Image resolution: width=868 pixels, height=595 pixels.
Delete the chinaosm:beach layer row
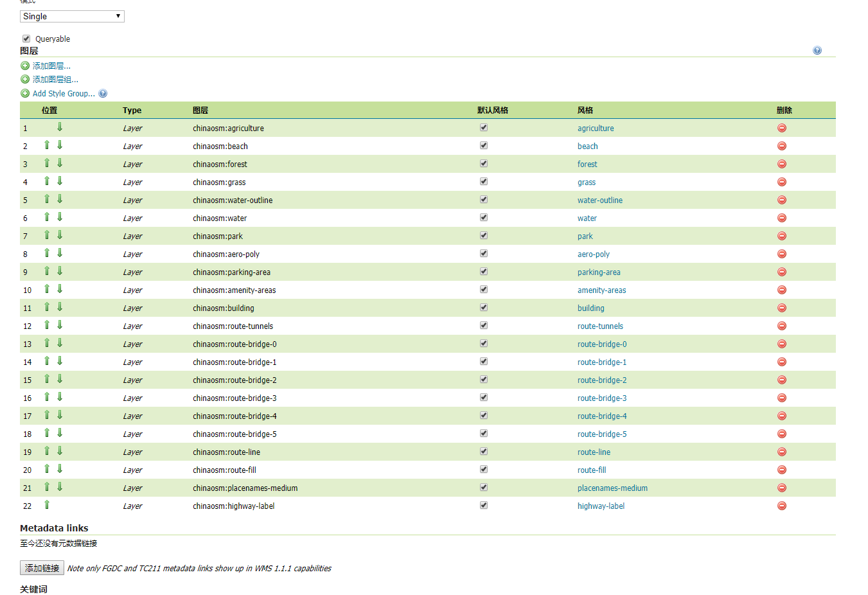782,146
